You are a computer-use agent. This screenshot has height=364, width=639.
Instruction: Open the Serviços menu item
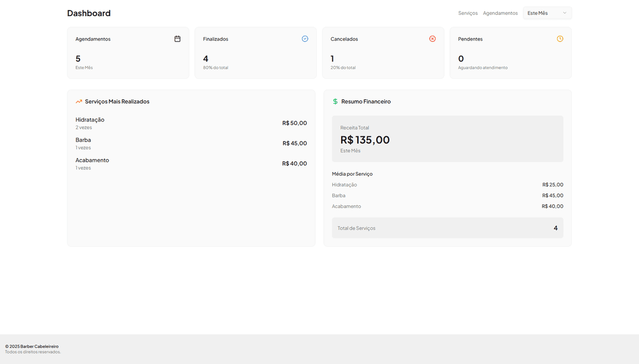(468, 13)
